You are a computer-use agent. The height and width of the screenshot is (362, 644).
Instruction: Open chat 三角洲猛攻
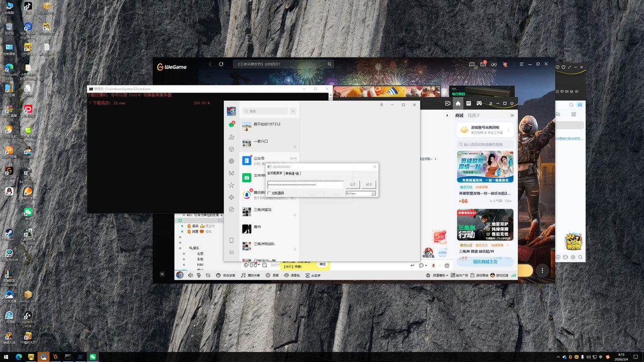[x=271, y=212]
